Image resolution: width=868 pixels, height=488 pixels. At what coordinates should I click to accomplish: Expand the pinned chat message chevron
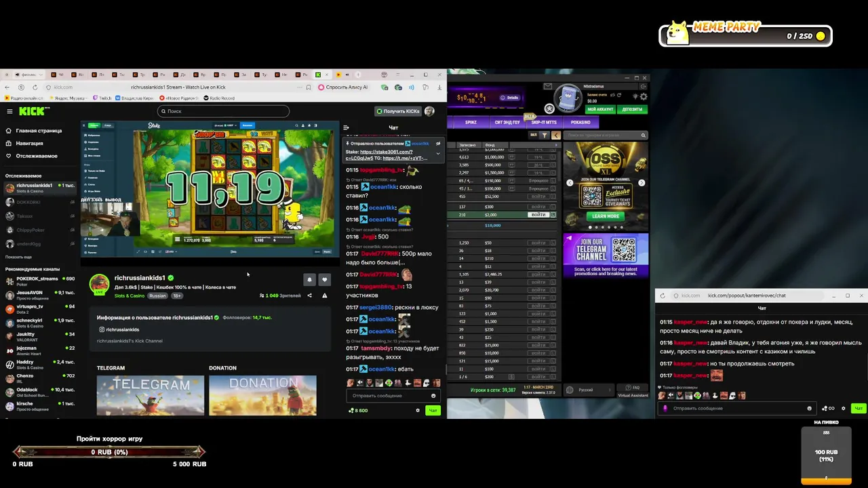coord(438,153)
